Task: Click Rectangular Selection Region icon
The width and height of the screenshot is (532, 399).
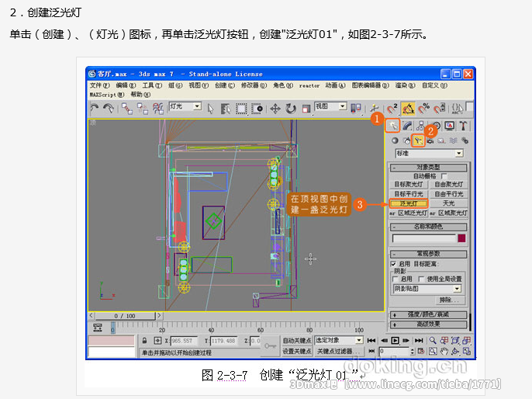Action: click(241, 109)
